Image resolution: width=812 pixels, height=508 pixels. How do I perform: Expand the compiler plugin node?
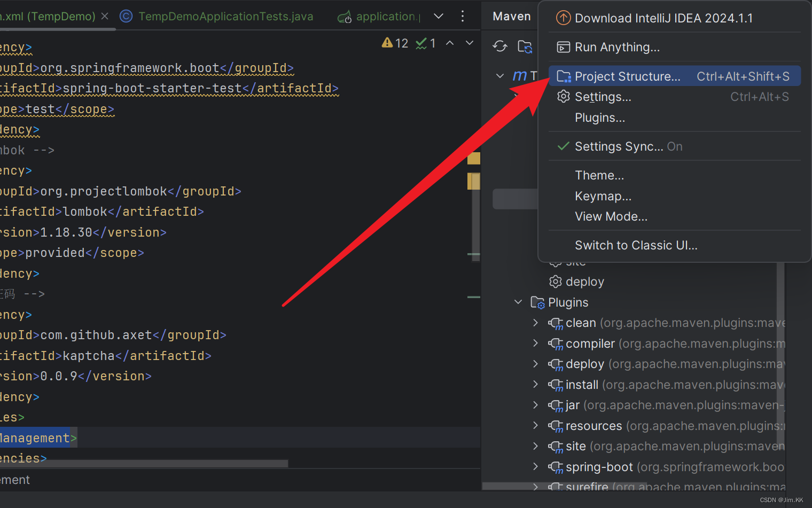pyautogui.click(x=535, y=343)
